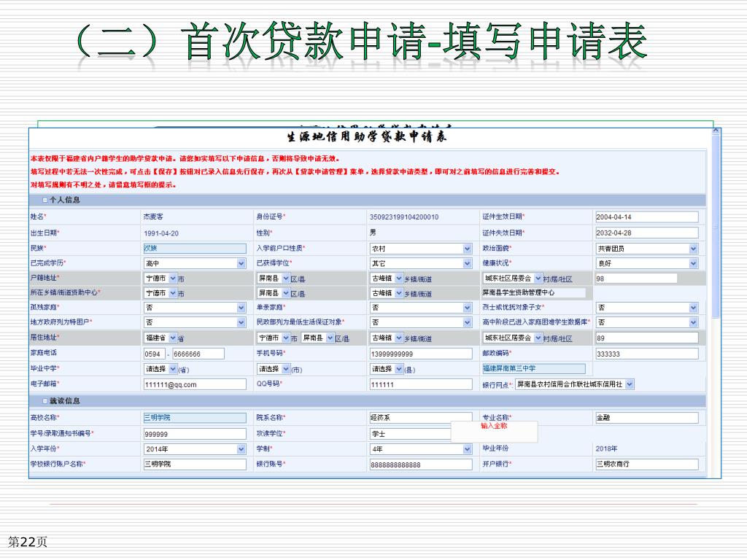Screen dimensions: 747x560
Task: Click the 电子邮箱 input field
Action: (195, 384)
